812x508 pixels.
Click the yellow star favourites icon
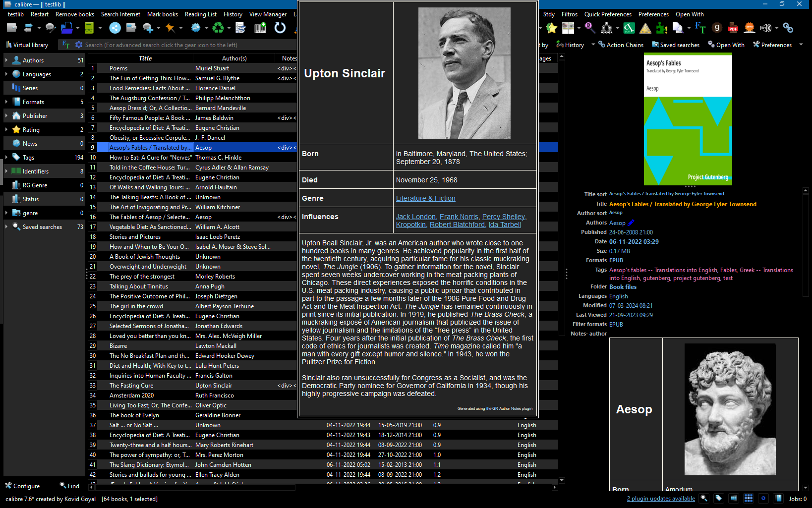coord(552,28)
